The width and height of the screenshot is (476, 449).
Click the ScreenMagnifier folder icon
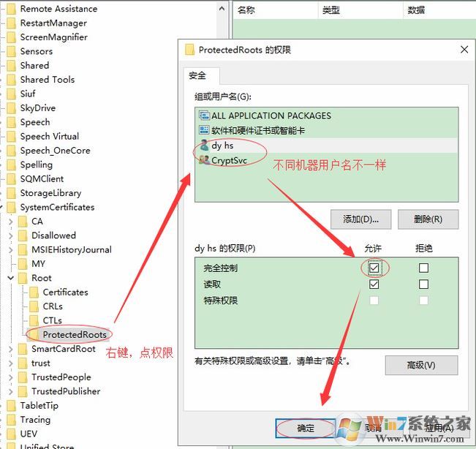tap(11, 37)
